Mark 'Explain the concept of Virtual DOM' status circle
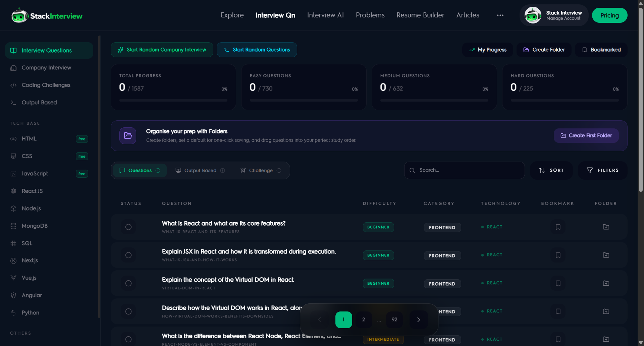This screenshot has width=644, height=346. coord(128,283)
